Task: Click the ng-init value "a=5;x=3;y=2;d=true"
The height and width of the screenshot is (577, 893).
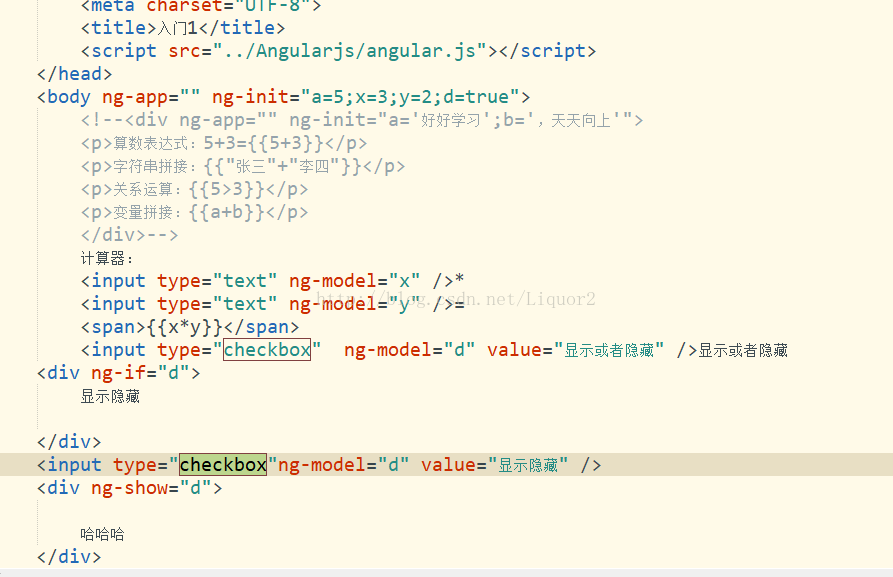Action: 410,97
